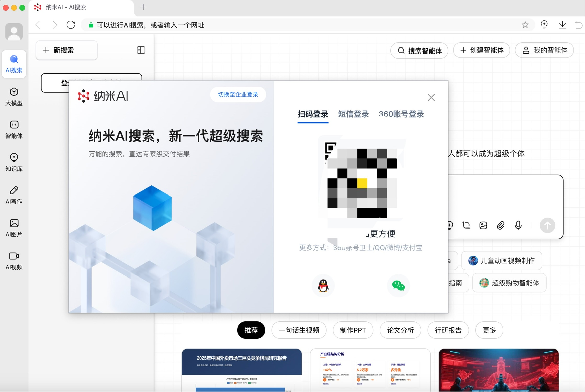
Task: Select the 推荐 category pill
Action: (251, 330)
